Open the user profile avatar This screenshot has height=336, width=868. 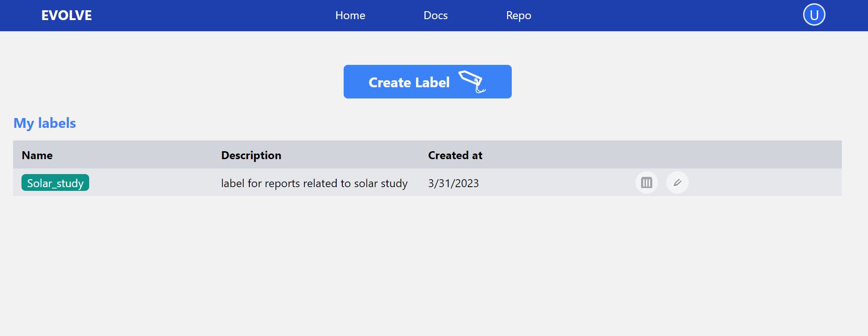pos(814,15)
